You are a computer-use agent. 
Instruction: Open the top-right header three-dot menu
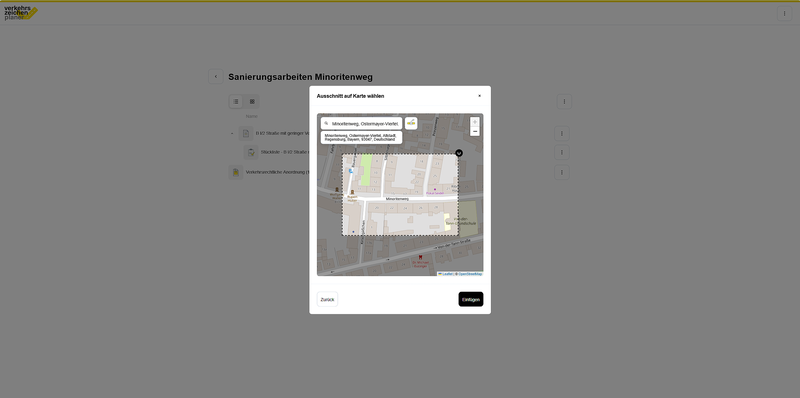[784, 14]
